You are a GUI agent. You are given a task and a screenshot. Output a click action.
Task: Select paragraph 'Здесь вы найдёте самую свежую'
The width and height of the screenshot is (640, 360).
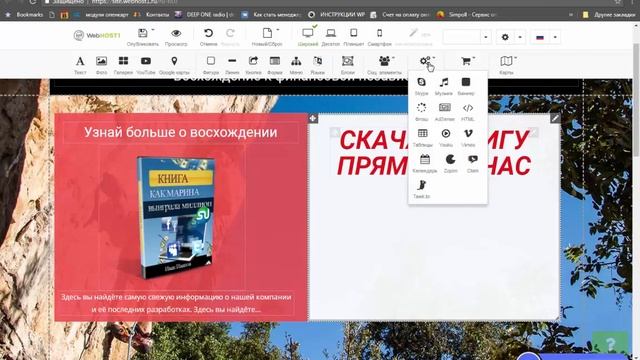point(176,303)
